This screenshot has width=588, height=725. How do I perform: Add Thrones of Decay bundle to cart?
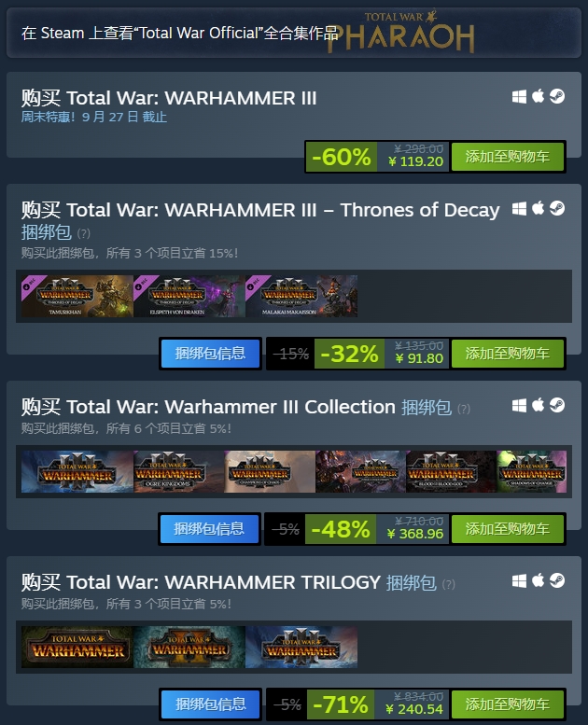click(508, 354)
